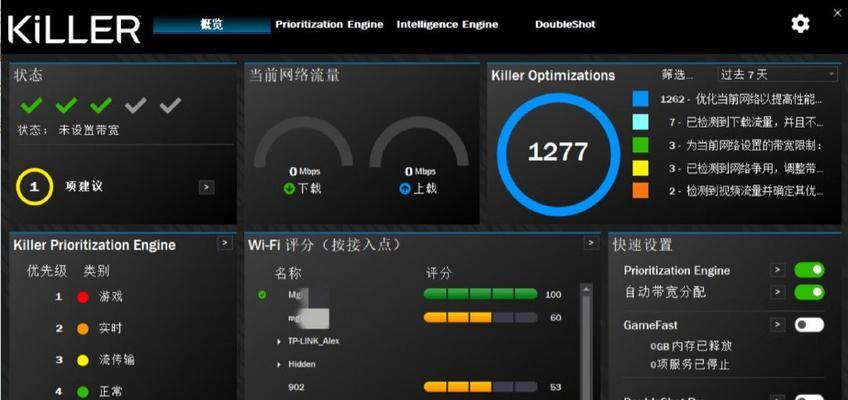Click the yellow dot for 流传输 priority

pos(83,360)
